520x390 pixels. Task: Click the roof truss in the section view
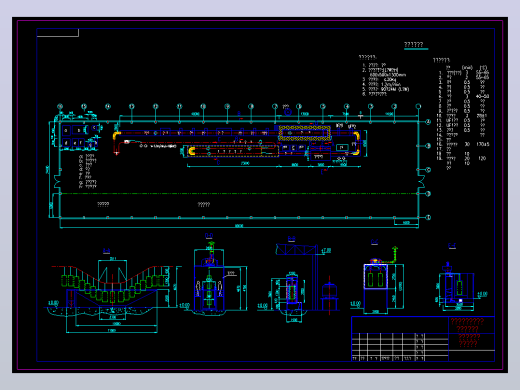click(296, 249)
